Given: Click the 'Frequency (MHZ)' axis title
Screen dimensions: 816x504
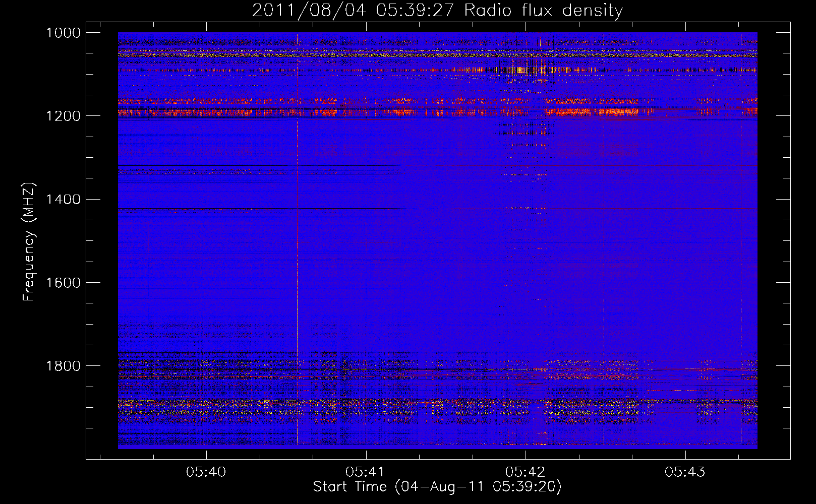Looking at the screenshot, I should (29, 241).
